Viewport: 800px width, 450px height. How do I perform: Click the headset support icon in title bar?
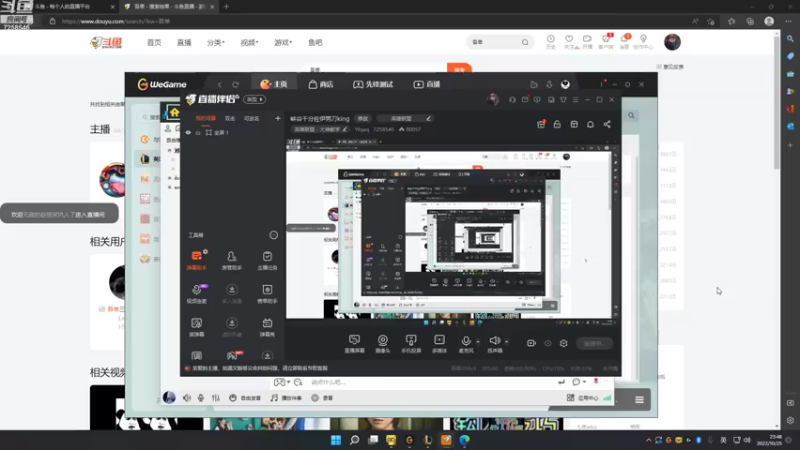pos(512,99)
